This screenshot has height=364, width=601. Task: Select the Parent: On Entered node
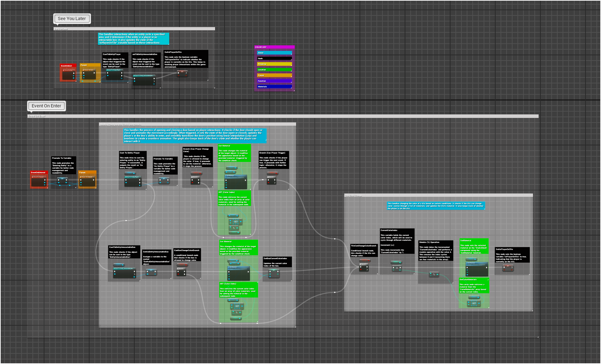[x=87, y=181]
